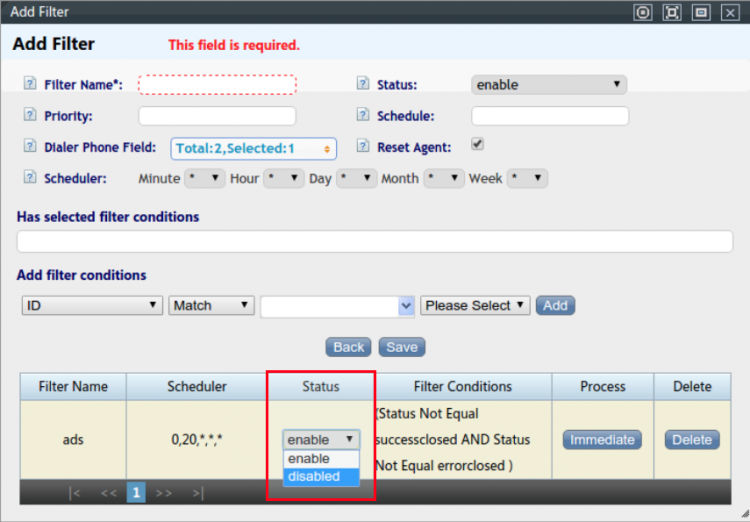Go to the last page of the table

[198, 493]
